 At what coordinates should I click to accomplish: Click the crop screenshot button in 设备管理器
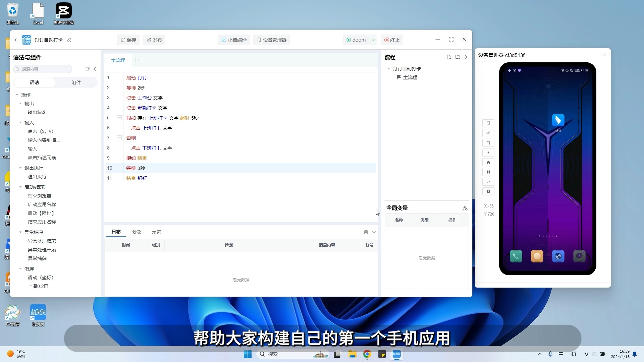pyautogui.click(x=488, y=143)
